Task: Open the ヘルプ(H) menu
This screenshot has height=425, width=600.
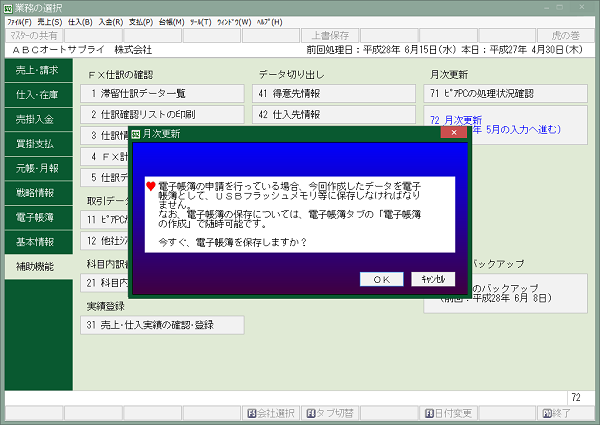Action: click(x=269, y=22)
